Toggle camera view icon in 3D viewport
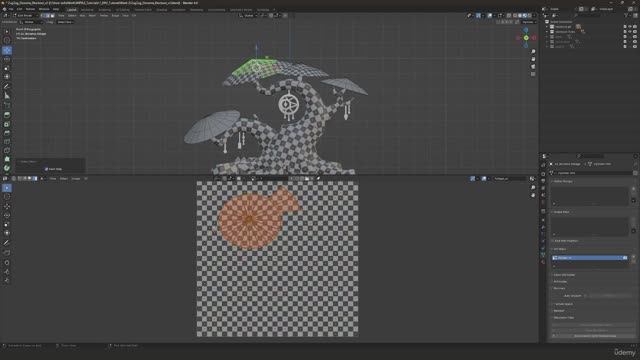Viewport: 640px width, 360px height. click(x=533, y=67)
